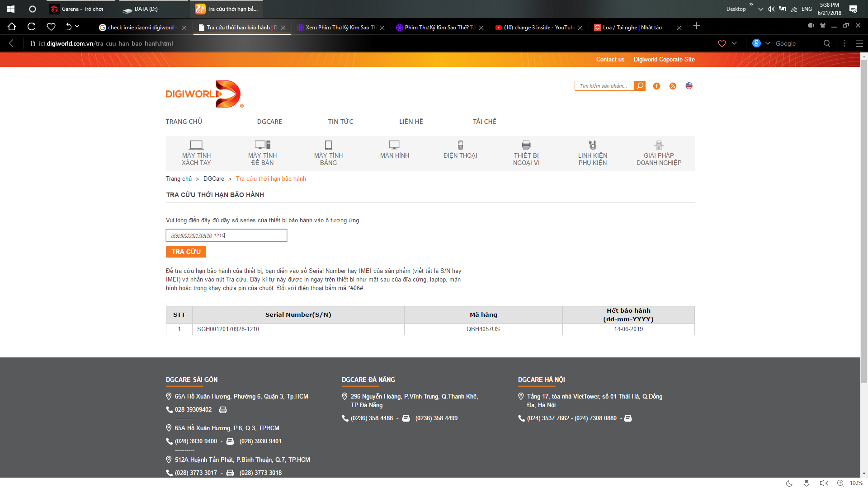Viewport: 868px width, 488px height.
Task: Open the ĐIỆN THOẠI phone category icon
Action: (x=460, y=145)
